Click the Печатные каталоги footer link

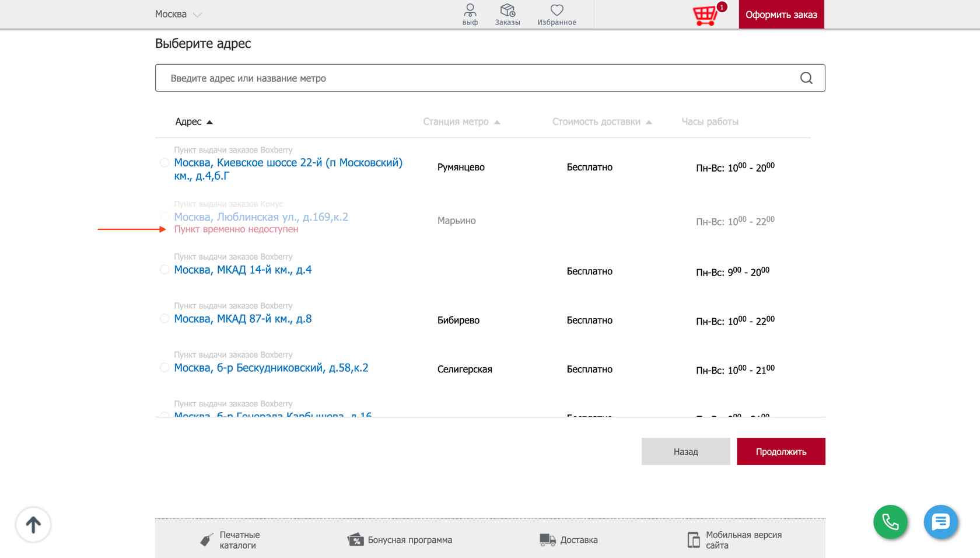[240, 540]
